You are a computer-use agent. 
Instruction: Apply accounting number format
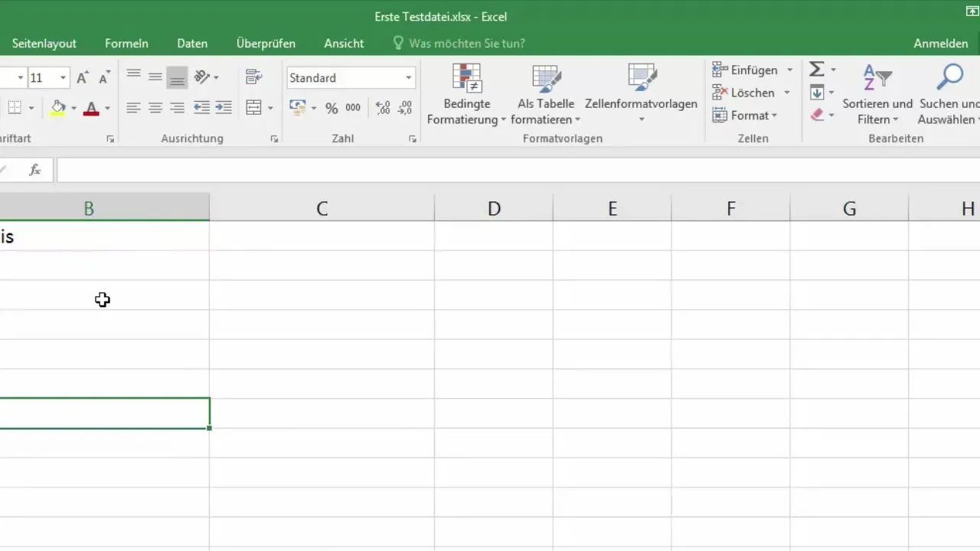(297, 108)
